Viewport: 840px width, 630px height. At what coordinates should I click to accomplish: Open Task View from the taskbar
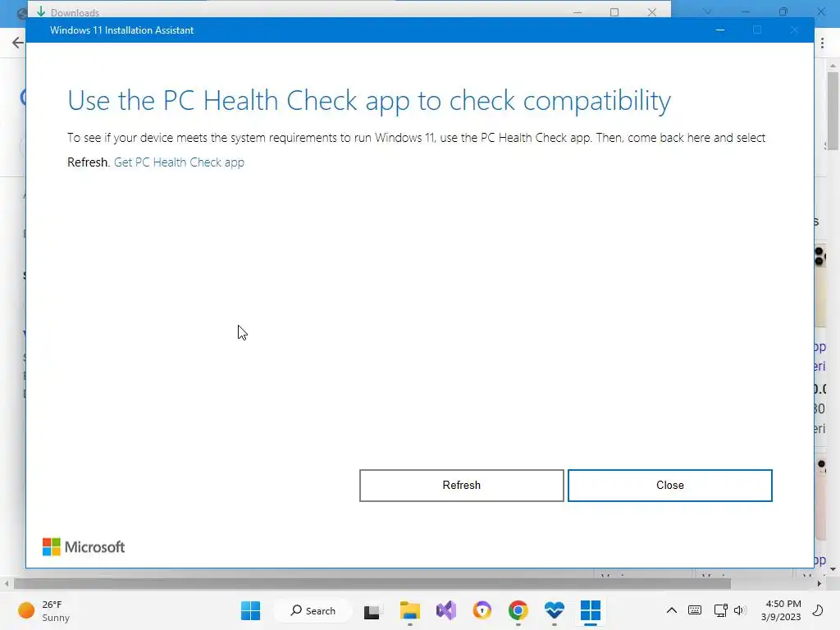click(372, 611)
